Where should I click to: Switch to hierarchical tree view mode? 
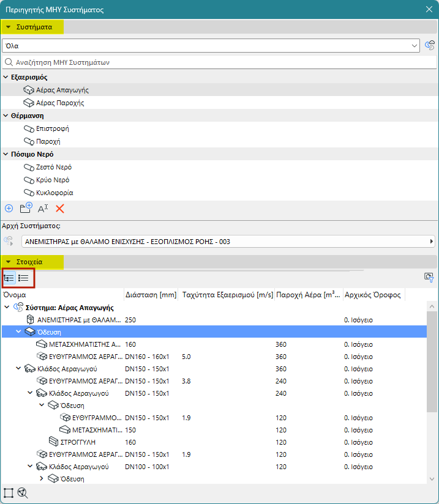pos(9,278)
